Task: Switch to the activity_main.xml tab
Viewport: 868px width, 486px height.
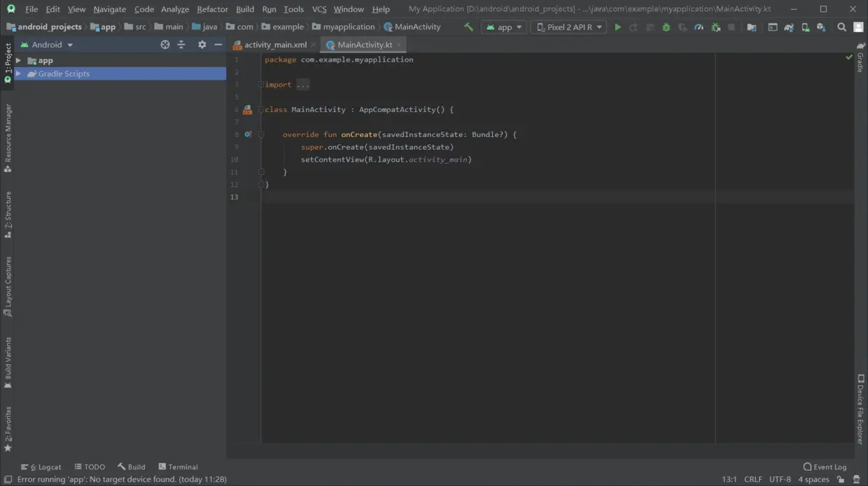Action: point(274,45)
